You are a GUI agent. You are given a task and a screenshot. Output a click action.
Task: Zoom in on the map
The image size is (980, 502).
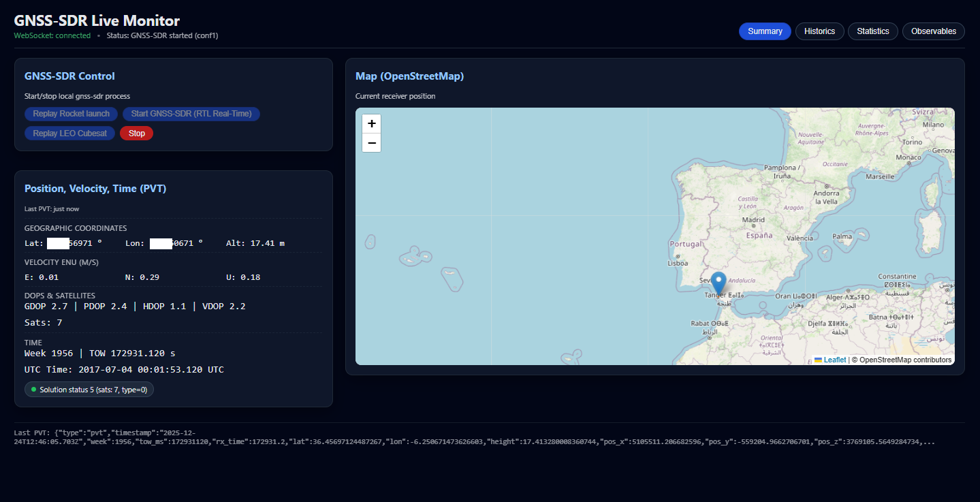pyautogui.click(x=371, y=124)
